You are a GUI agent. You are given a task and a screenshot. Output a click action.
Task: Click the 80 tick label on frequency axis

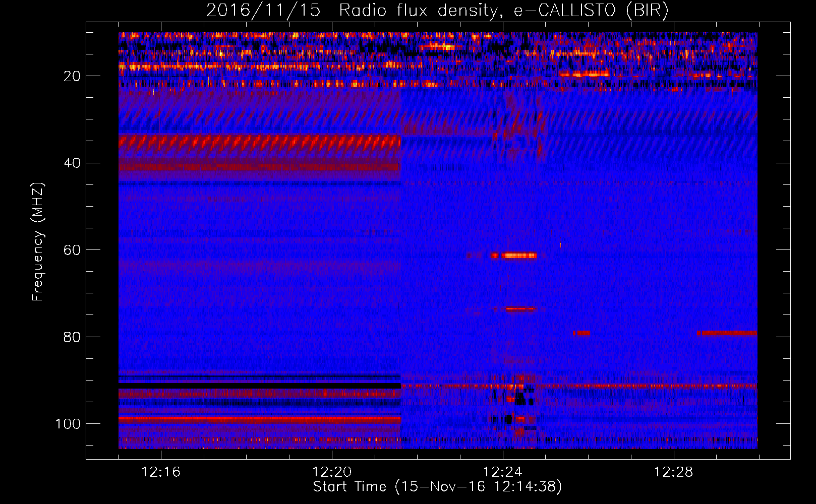tap(73, 337)
